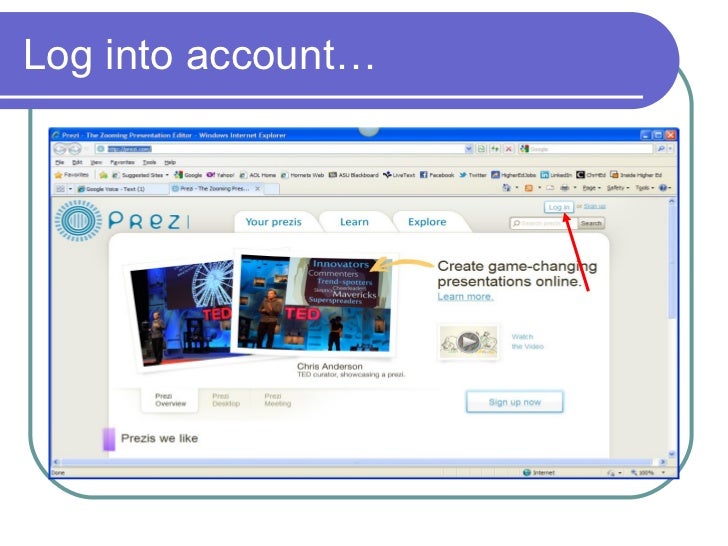Close the Prezi browser tab
This screenshot has width=728, height=546.
coord(258,188)
